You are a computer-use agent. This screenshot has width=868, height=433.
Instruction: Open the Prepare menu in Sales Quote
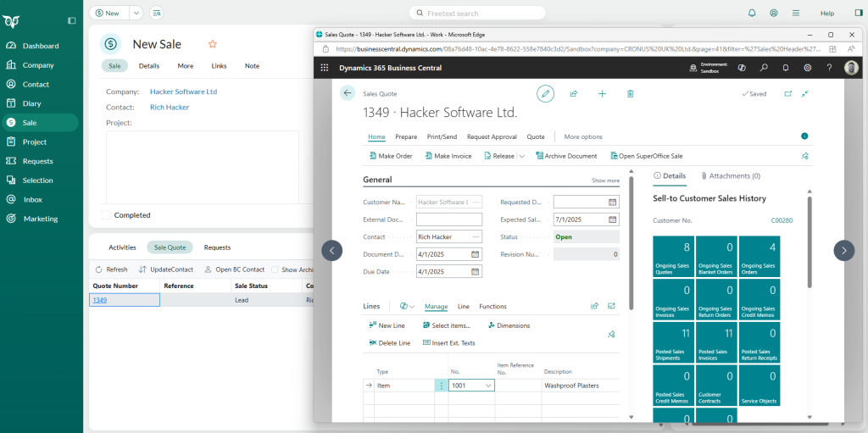point(406,136)
